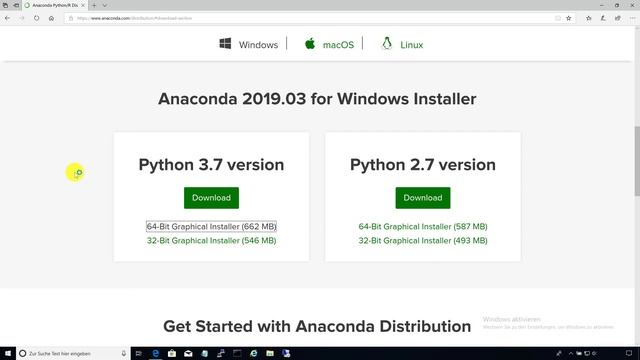This screenshot has height=360, width=640.
Task: Open Task View from the taskbar
Action: click(x=138, y=353)
